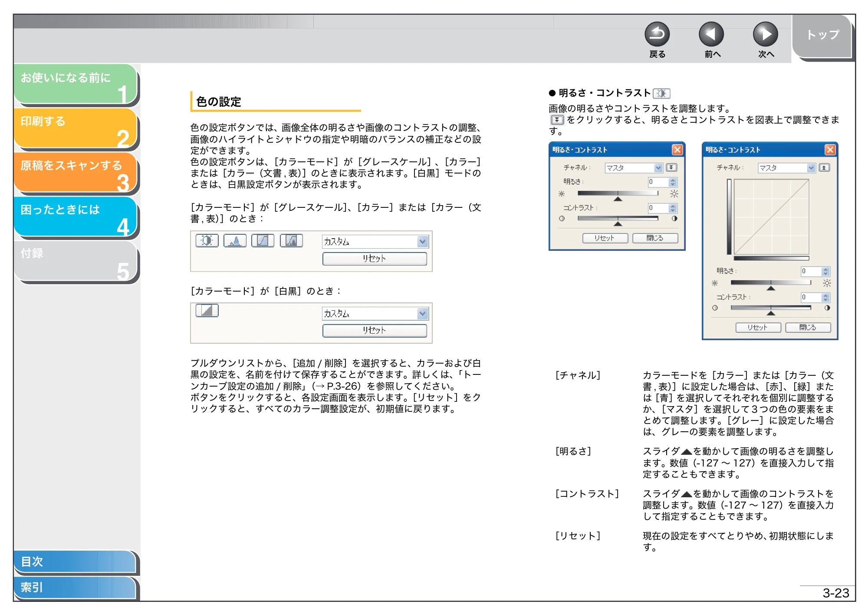Click the 戻る back navigation icon
This screenshot has height=614, width=868.
point(657,34)
